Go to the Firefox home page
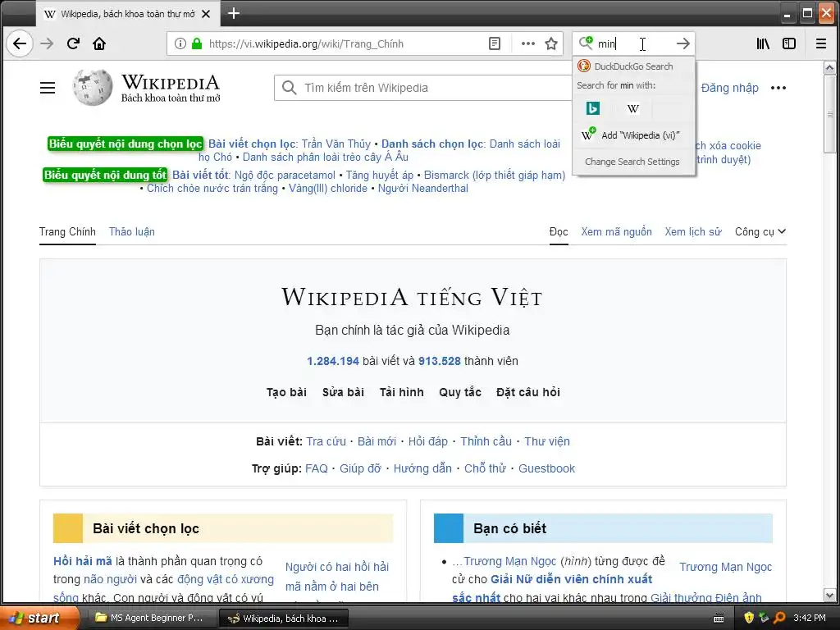This screenshot has height=630, width=840. [x=99, y=43]
